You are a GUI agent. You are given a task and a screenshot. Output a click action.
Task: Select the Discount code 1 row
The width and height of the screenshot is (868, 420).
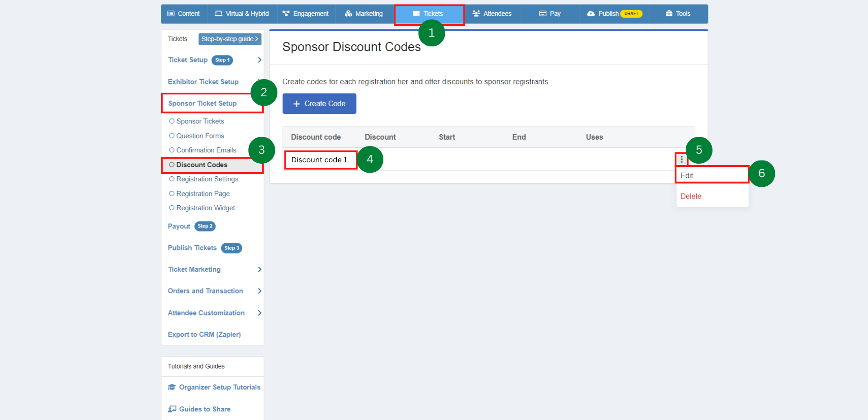tap(320, 160)
